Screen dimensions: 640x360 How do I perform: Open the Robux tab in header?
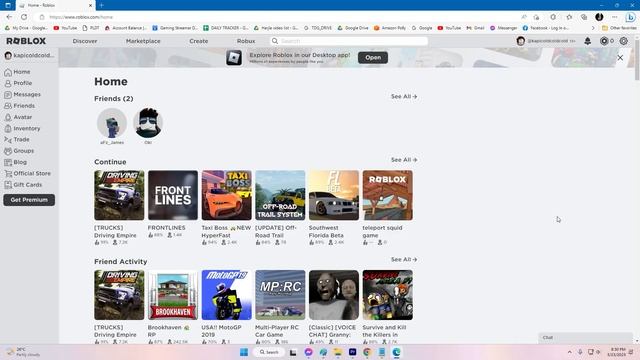246,41
